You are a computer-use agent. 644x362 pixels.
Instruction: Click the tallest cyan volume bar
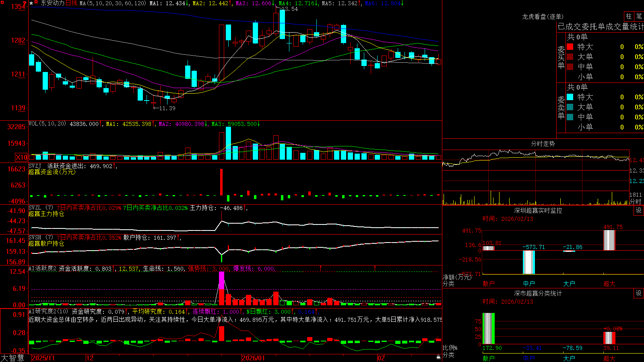229,143
